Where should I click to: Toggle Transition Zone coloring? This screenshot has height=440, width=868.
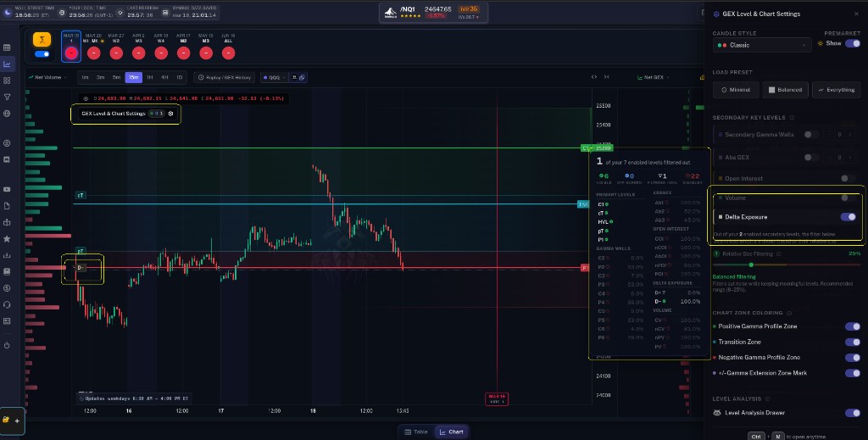tap(853, 342)
